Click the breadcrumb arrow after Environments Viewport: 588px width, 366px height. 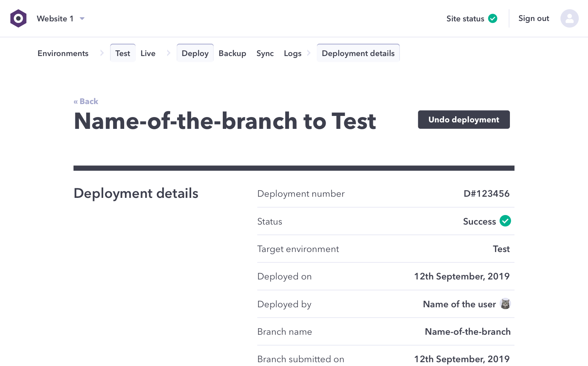(x=102, y=53)
